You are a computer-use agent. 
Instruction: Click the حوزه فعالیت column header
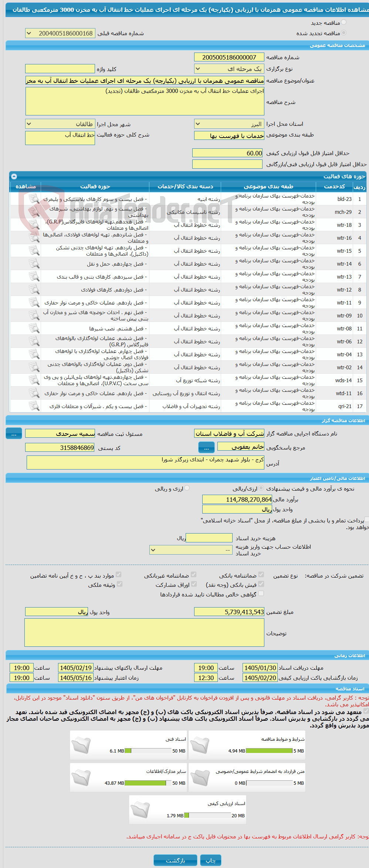95,186
